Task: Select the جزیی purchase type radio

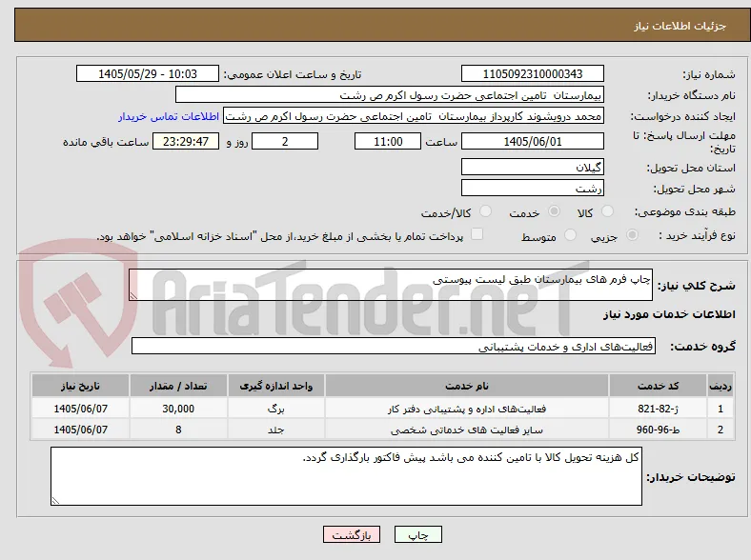Action: pyautogui.click(x=632, y=234)
